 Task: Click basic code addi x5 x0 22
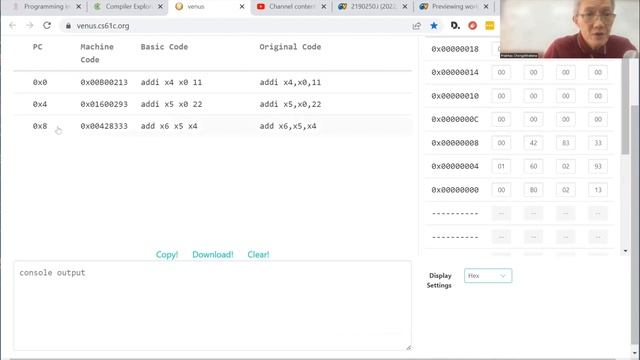coord(171,104)
